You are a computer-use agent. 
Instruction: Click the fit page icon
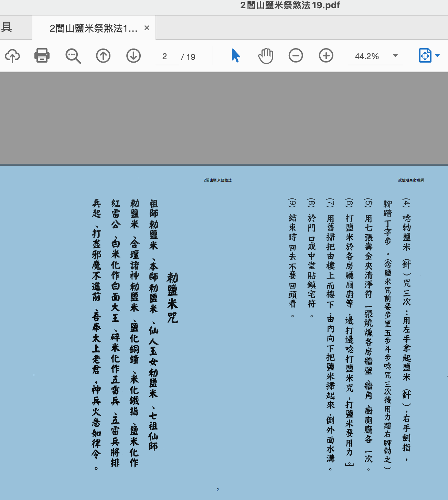coord(425,55)
